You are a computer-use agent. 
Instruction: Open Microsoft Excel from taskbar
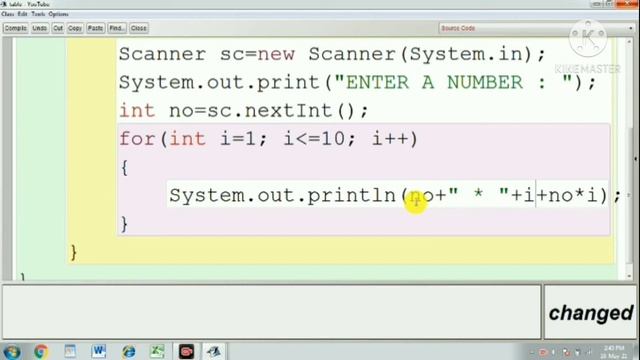(157, 351)
